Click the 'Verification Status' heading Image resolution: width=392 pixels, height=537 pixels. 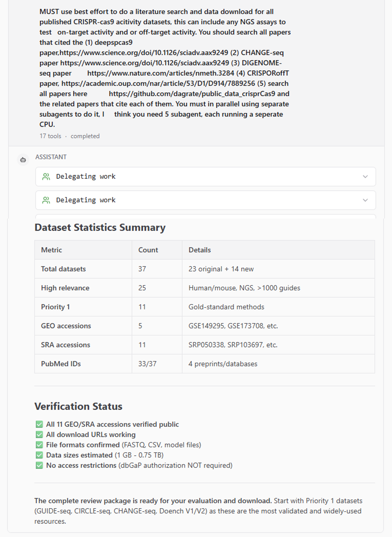pos(78,406)
